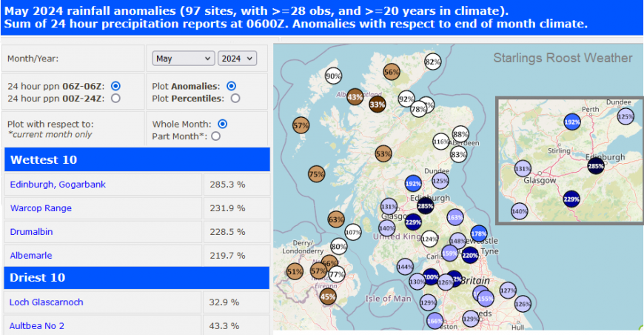
Task: Open the 90% station marker
Action: coord(333,76)
